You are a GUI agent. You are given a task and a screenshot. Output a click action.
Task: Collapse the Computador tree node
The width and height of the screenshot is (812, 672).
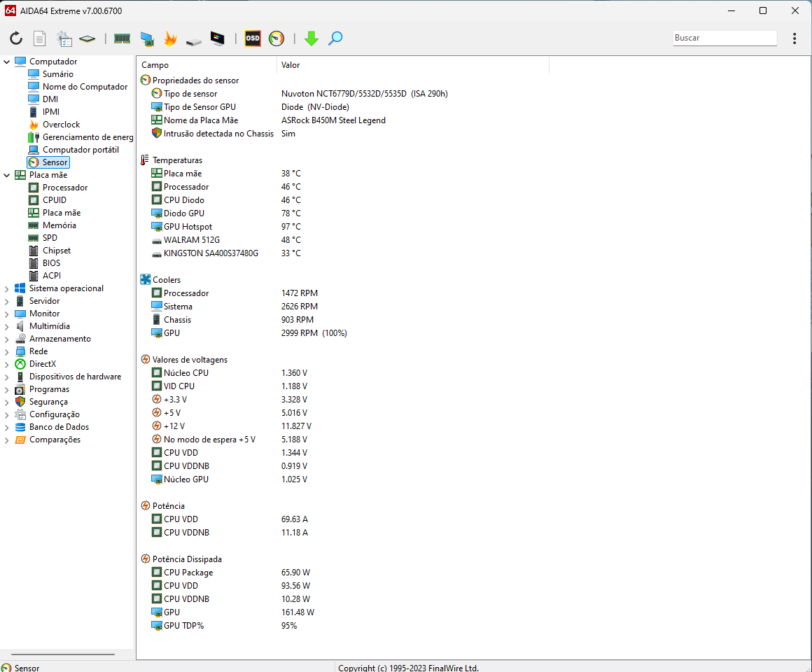click(7, 62)
